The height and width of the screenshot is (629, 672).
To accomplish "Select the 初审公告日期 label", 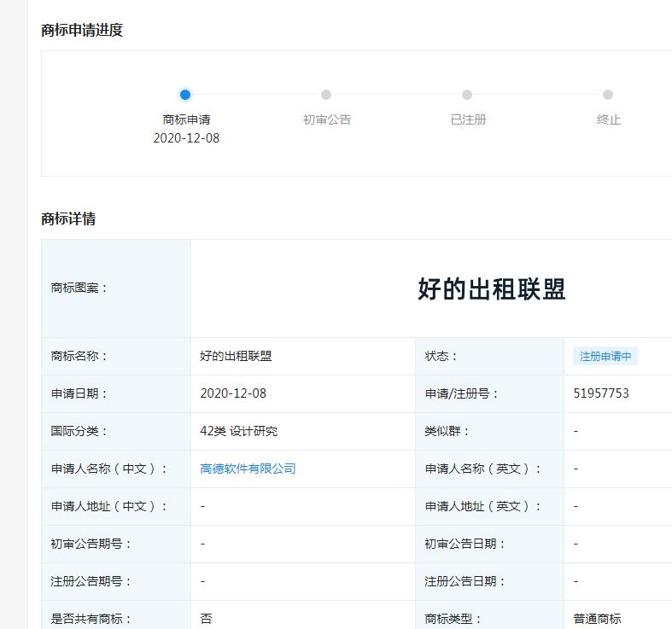I will (x=465, y=544).
